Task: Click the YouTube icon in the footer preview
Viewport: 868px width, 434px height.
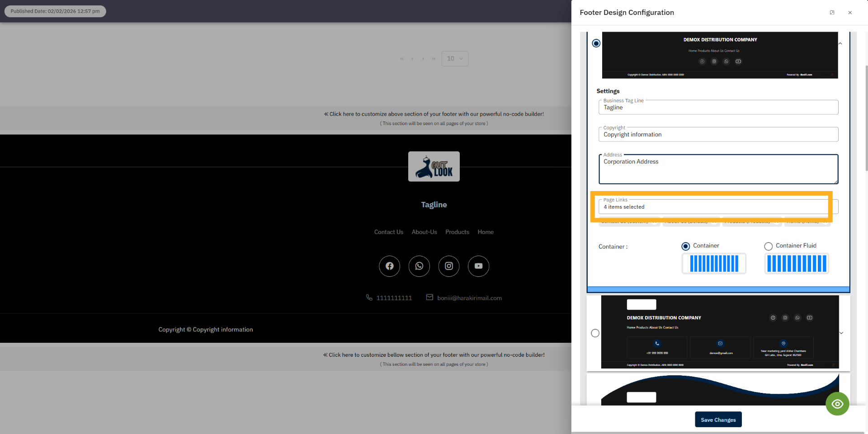Action: coord(478,266)
